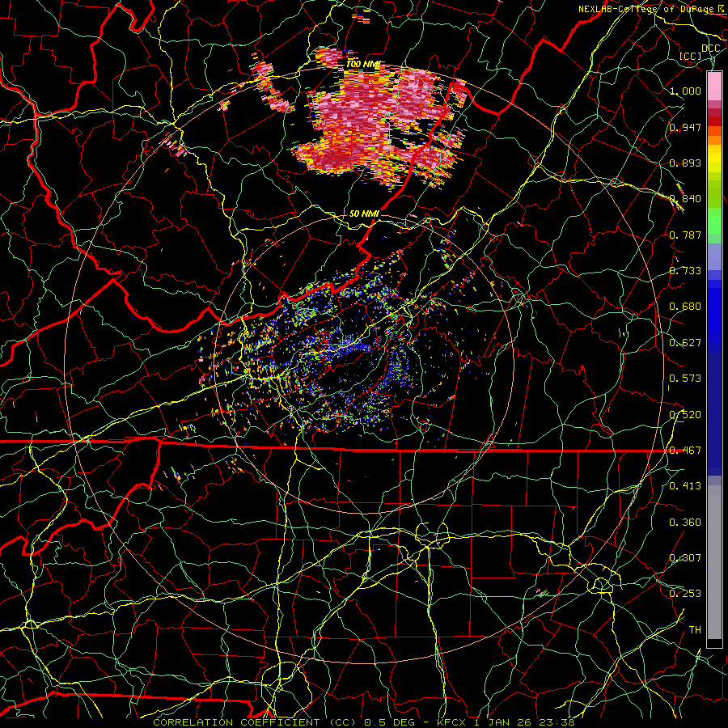The image size is (728, 728).
Task: Click the NEXLAB-College of DuPage watermark text
Action: (652, 9)
